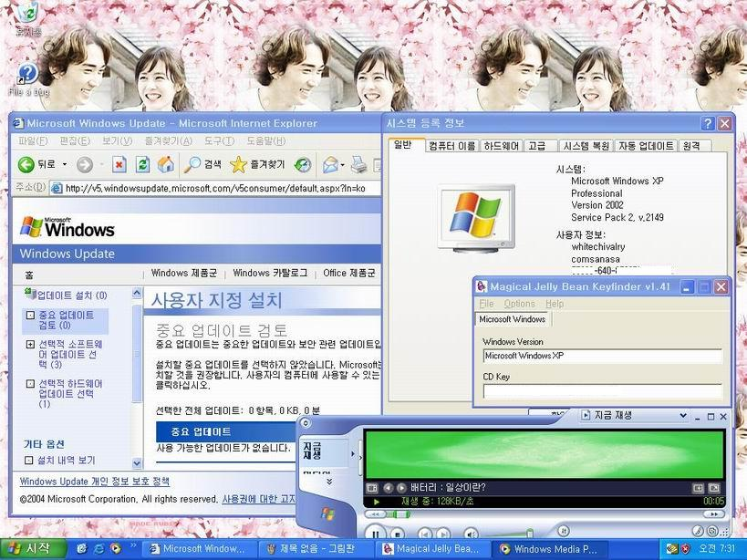This screenshot has width=747, height=560.
Task: Expand the Media Player taskbar double-chevron
Action: tap(328, 482)
